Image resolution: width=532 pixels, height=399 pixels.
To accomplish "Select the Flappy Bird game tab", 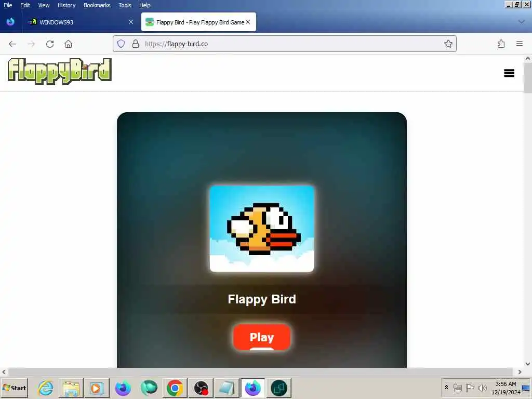I will pyautogui.click(x=198, y=22).
